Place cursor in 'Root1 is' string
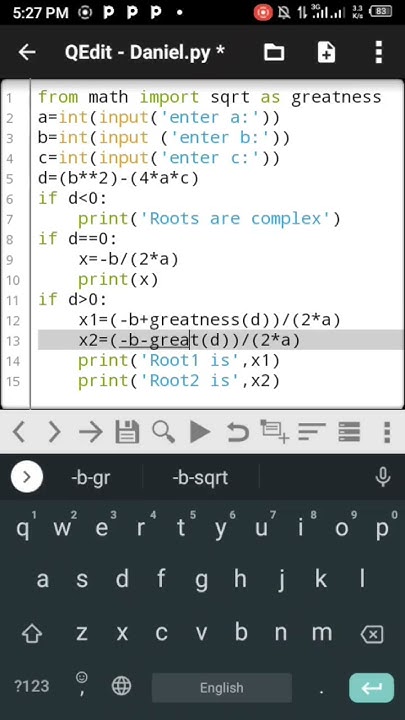 pyautogui.click(x=190, y=360)
